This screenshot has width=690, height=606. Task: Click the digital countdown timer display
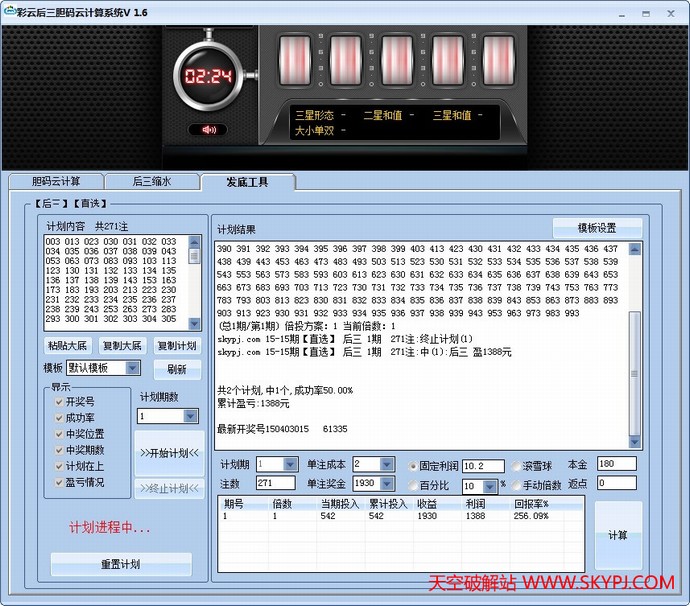[209, 76]
